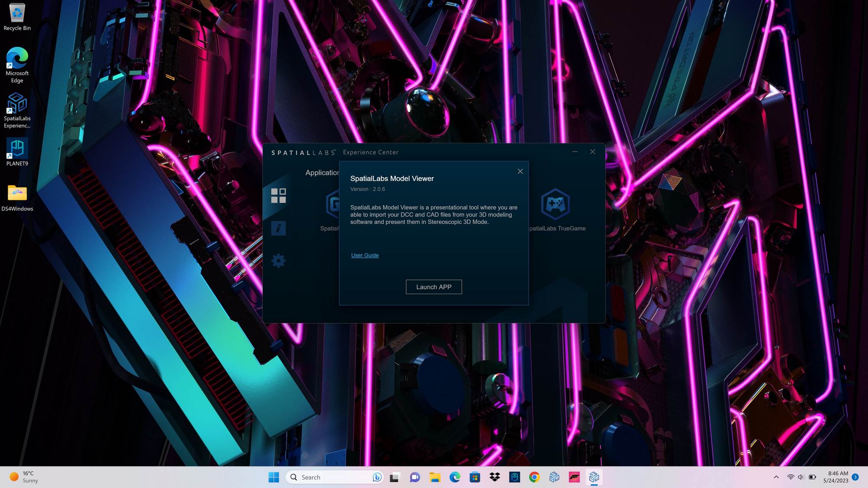Viewport: 868px width, 488px height.
Task: Click the Launch APP button
Action: click(x=434, y=287)
